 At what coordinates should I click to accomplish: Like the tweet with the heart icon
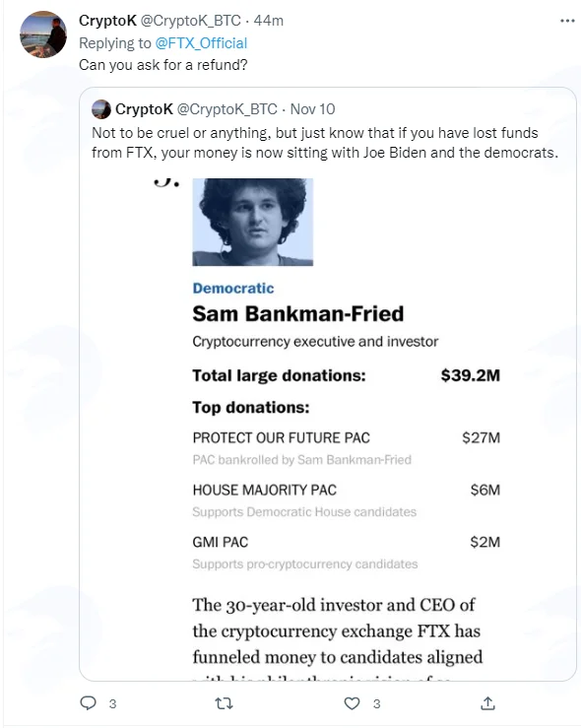tap(352, 703)
